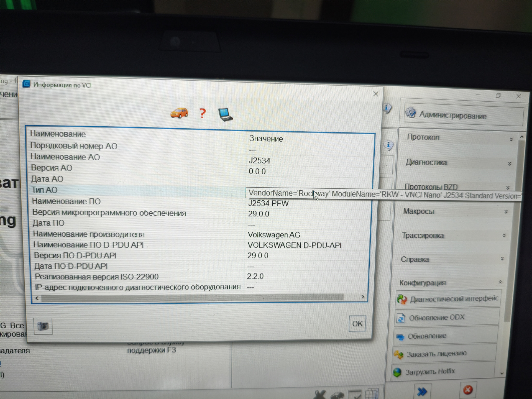Click the Обновление button
532x399 pixels.
(x=446, y=336)
